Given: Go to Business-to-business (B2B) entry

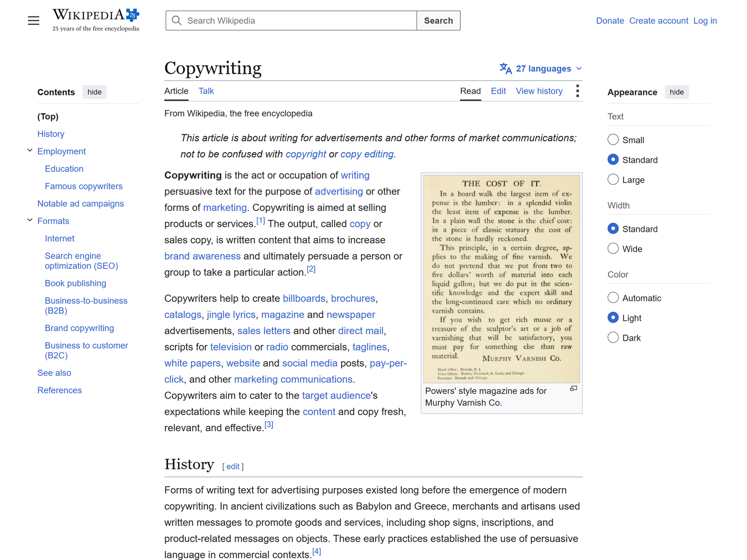Looking at the screenshot, I should tap(86, 306).
